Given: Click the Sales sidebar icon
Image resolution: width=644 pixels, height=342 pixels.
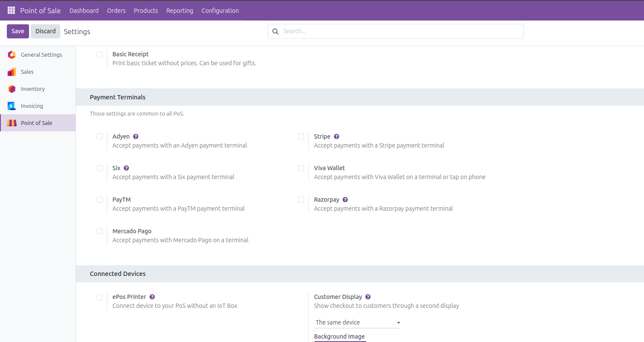Looking at the screenshot, I should coord(12,72).
